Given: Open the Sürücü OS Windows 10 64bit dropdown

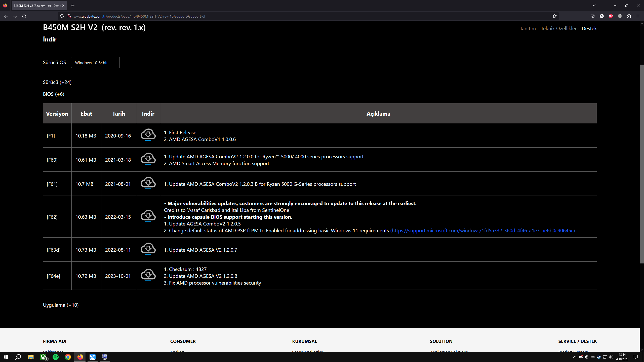Looking at the screenshot, I should click(x=95, y=63).
